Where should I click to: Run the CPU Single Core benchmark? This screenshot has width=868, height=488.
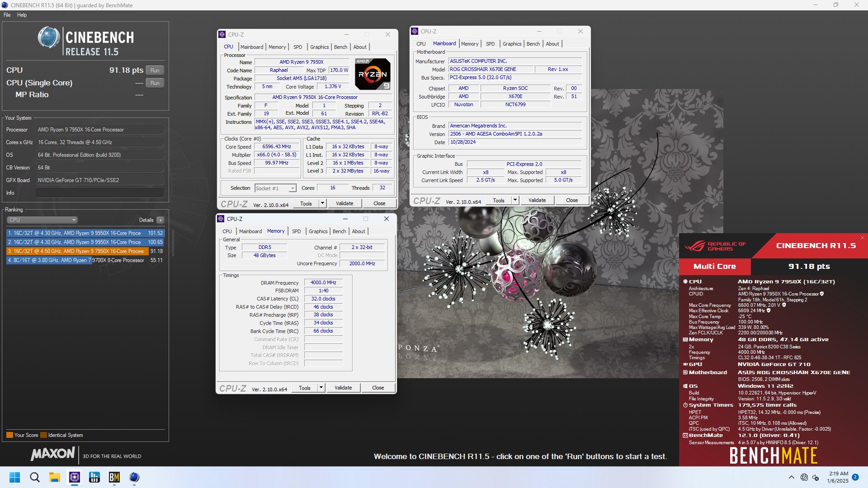pos(155,83)
